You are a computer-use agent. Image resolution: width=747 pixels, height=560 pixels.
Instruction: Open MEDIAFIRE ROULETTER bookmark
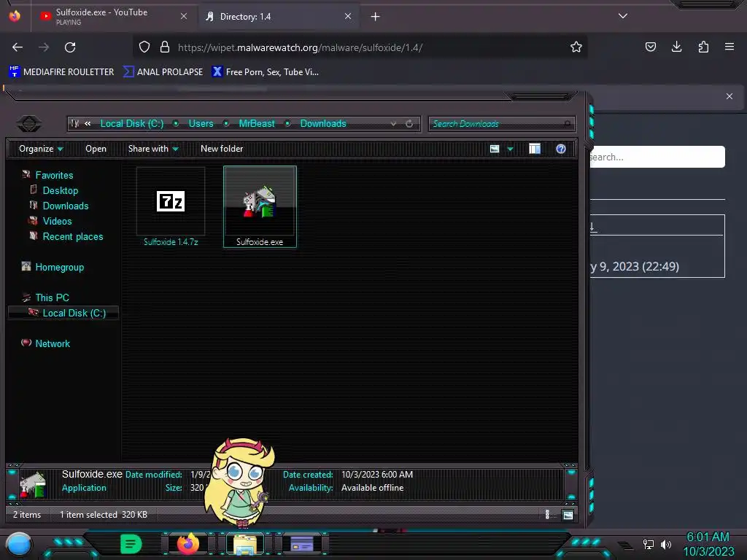point(61,72)
